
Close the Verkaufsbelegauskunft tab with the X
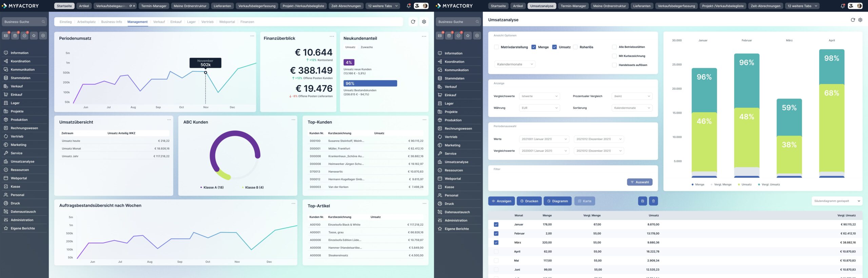click(x=134, y=6)
